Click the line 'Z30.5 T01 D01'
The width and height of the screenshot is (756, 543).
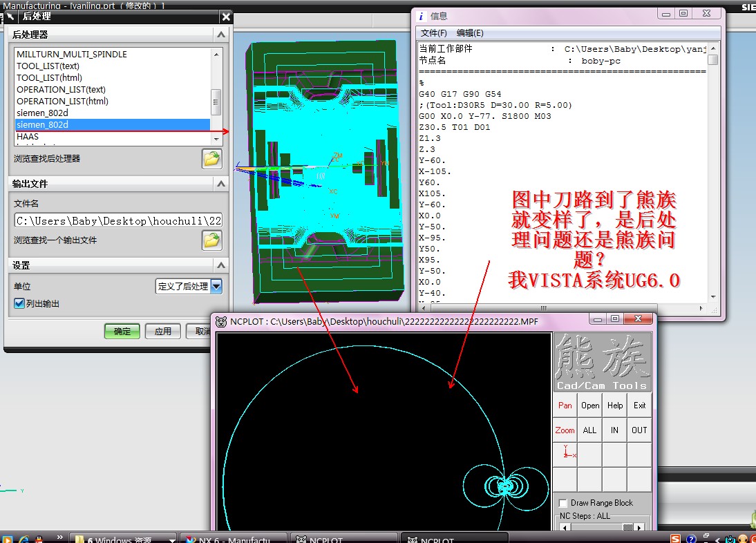[x=455, y=127]
